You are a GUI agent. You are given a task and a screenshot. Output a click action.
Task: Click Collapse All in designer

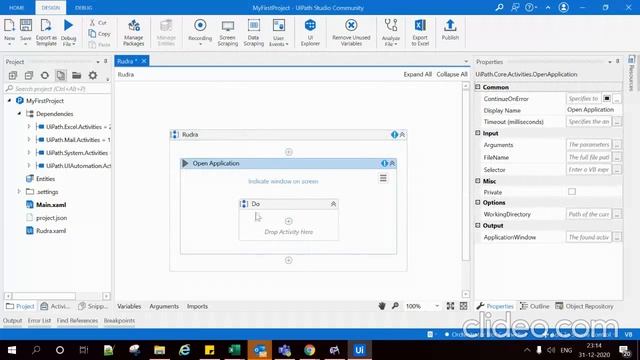[x=452, y=74]
